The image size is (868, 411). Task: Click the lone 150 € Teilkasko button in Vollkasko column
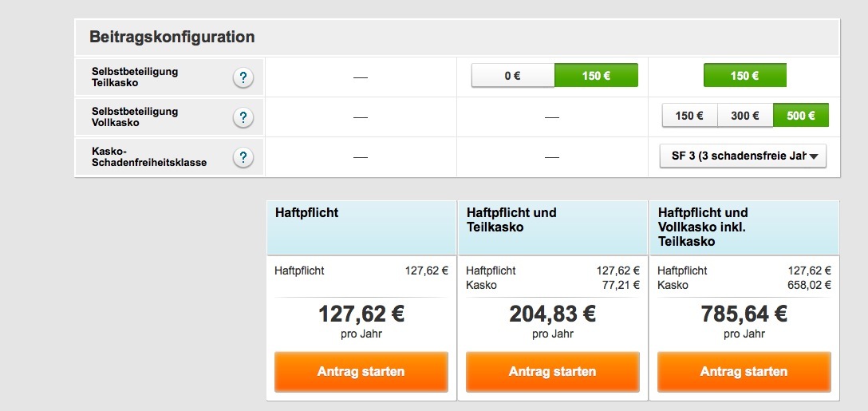point(744,76)
